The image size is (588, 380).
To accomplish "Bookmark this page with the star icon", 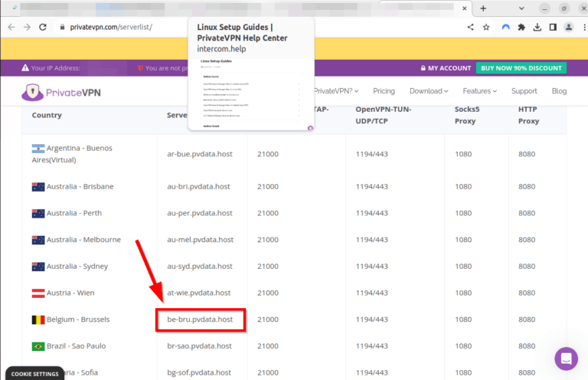I will pos(486,27).
